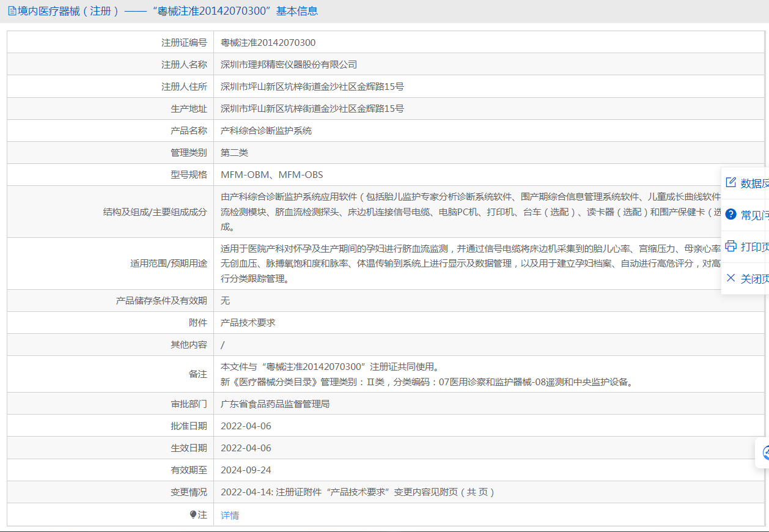Click the lightbulb icon next to 注
Viewport: 769px width, 532px height.
tap(193, 515)
